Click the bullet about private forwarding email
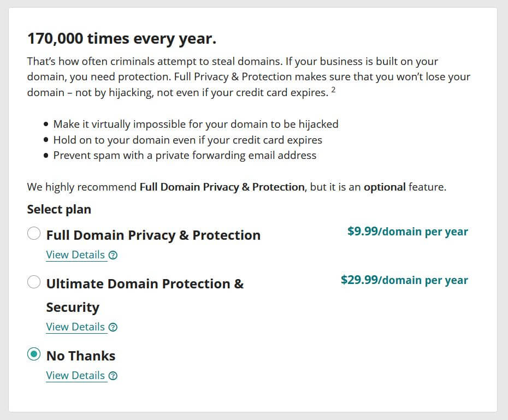The image size is (508, 420). [185, 156]
